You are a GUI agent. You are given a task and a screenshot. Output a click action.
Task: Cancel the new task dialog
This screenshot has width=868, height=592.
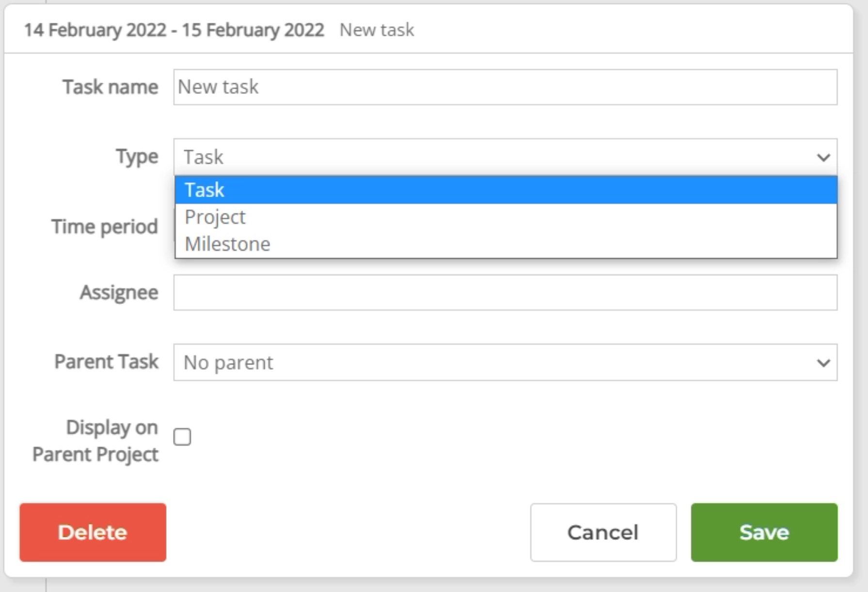tap(603, 532)
